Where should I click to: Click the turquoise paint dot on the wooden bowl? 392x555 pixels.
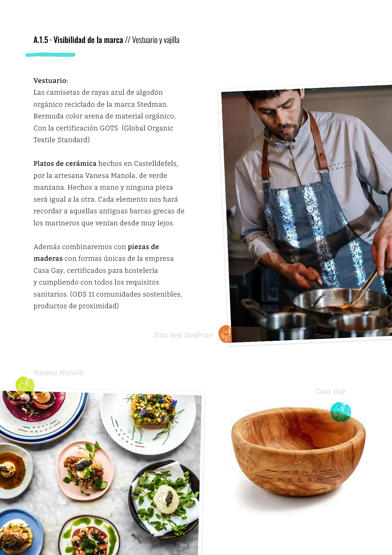pyautogui.click(x=340, y=412)
